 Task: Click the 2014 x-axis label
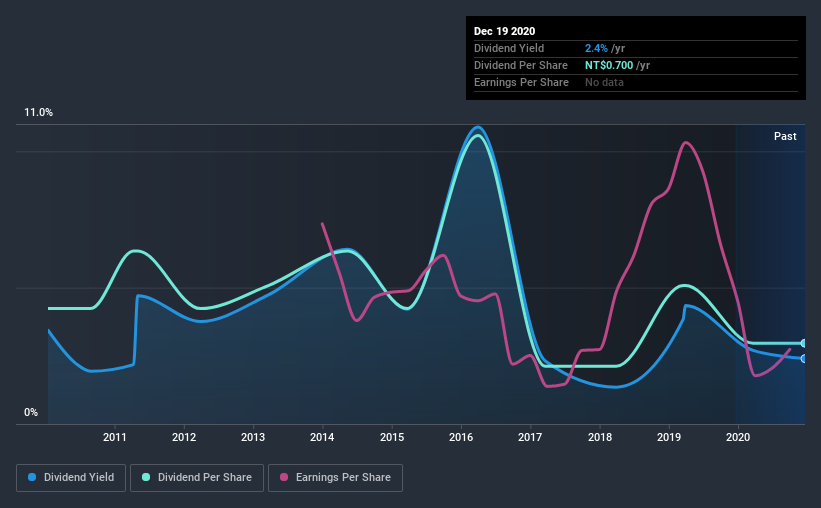tap(322, 437)
